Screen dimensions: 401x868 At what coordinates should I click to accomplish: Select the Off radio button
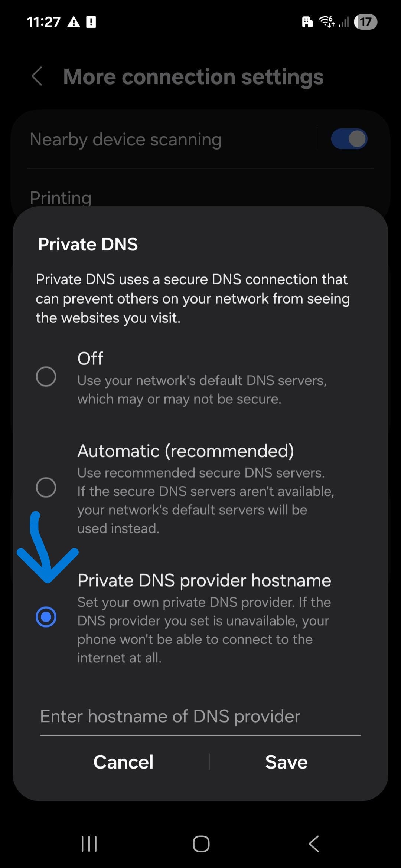(x=46, y=376)
